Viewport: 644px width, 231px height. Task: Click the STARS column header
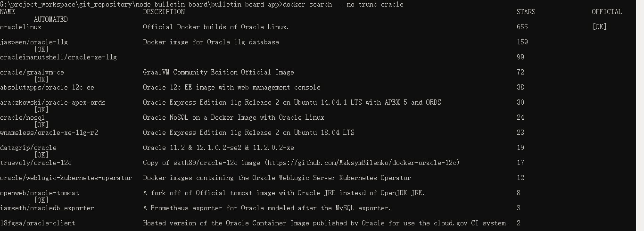point(526,12)
